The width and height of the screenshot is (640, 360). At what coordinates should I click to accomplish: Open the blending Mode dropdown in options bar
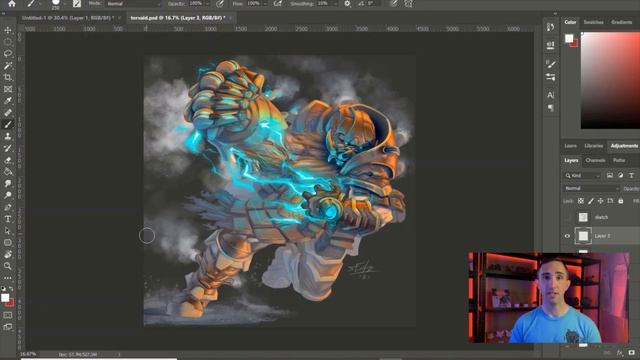point(134,4)
